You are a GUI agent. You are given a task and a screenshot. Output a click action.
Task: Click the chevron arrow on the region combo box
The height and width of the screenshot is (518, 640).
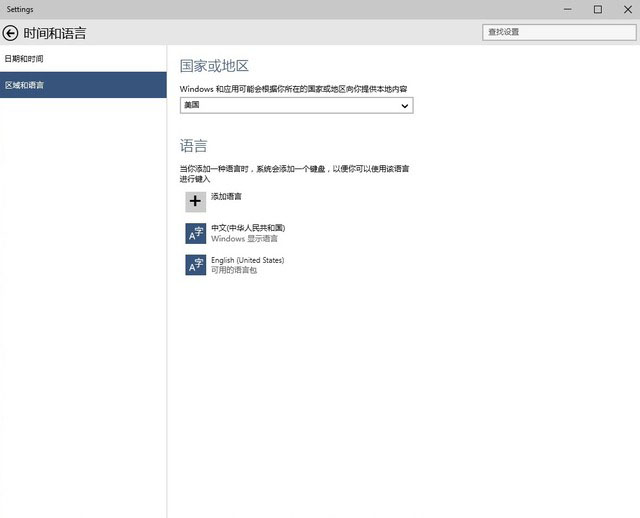[x=405, y=105]
